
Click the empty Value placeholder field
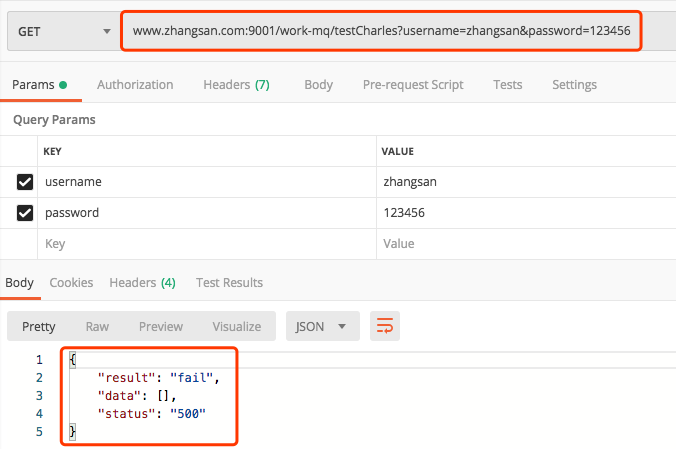pyautogui.click(x=526, y=244)
